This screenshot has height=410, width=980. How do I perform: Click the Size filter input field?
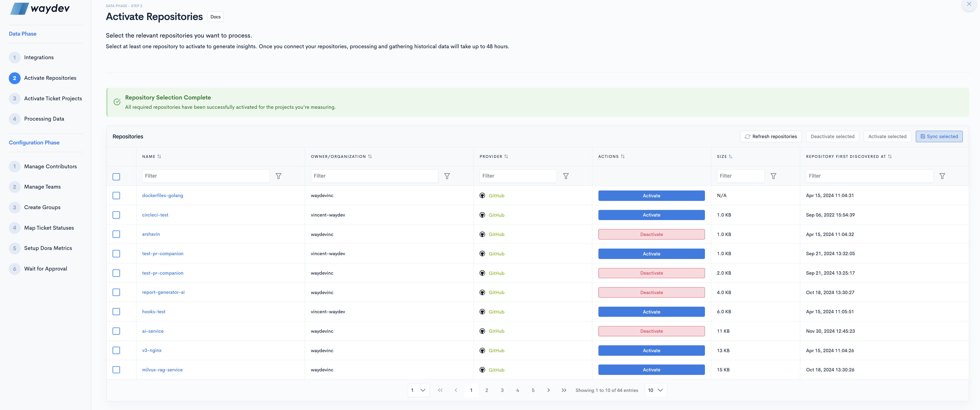740,176
